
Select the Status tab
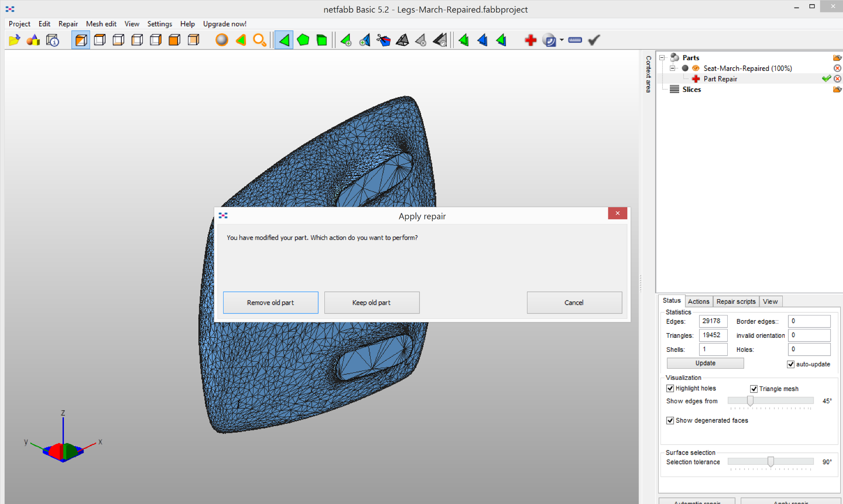click(672, 301)
